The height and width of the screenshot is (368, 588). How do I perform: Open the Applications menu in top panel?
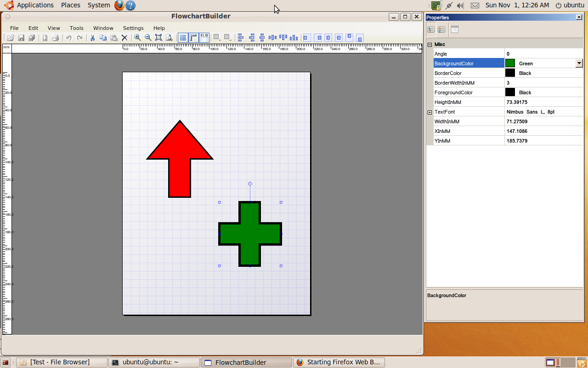35,5
